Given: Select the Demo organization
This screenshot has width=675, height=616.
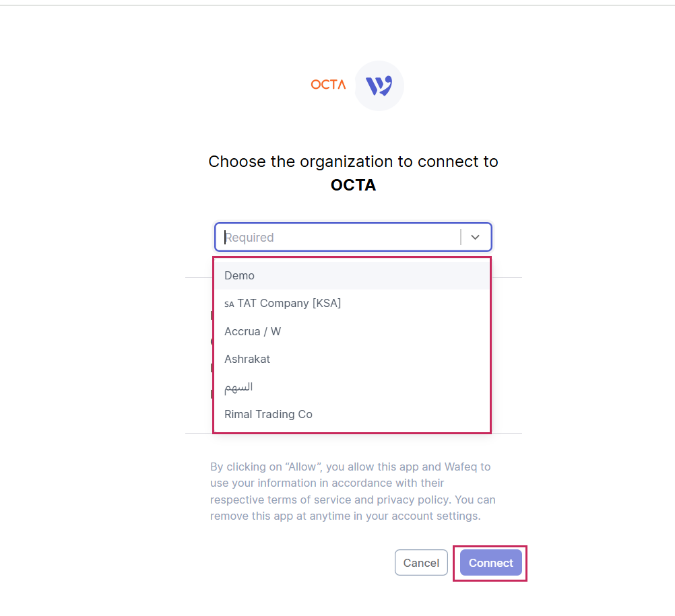Looking at the screenshot, I should [x=239, y=275].
